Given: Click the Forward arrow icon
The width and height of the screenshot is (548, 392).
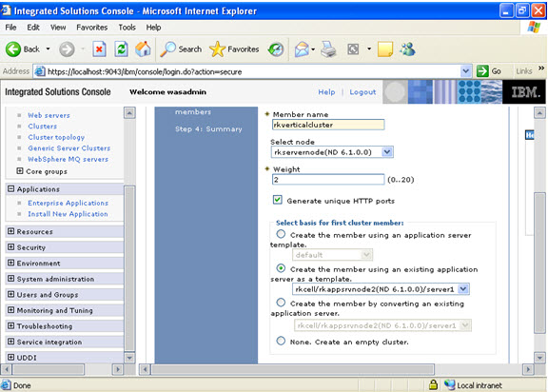Looking at the screenshot, I should 67,49.
